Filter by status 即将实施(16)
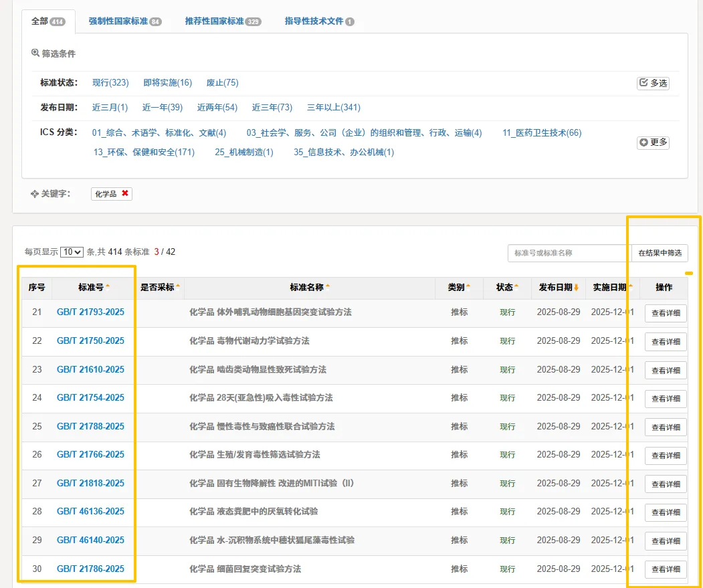Screen dimensions: 703x588 (168, 82)
